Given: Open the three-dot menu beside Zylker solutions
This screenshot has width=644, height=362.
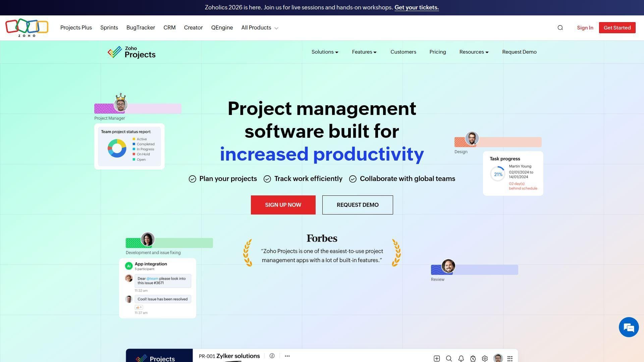Looking at the screenshot, I should [x=287, y=356].
